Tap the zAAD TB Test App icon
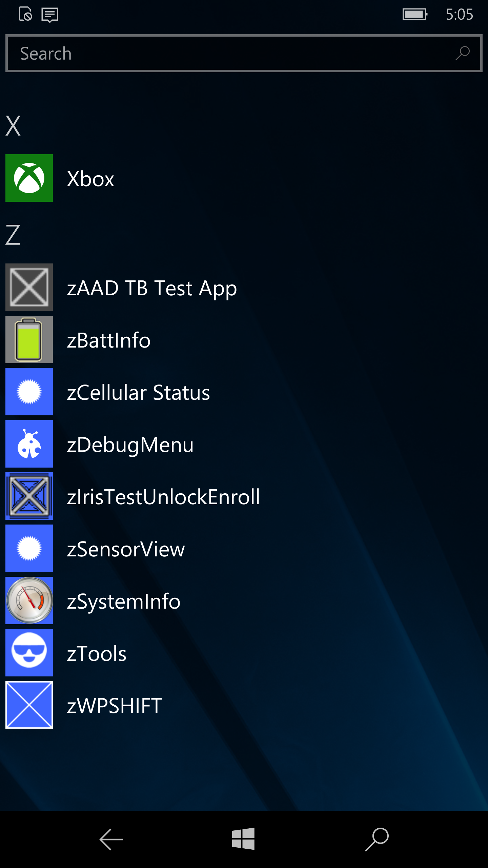This screenshot has height=868, width=488. pyautogui.click(x=29, y=287)
